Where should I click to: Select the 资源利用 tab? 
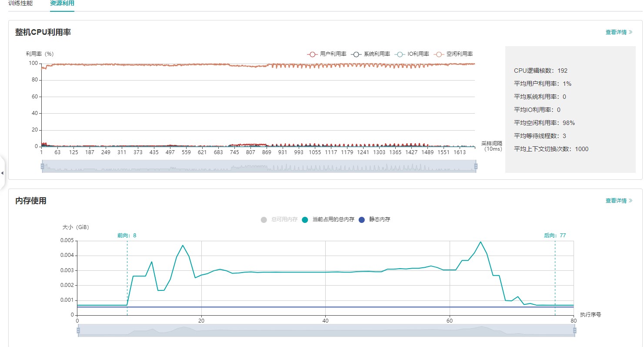click(x=62, y=3)
